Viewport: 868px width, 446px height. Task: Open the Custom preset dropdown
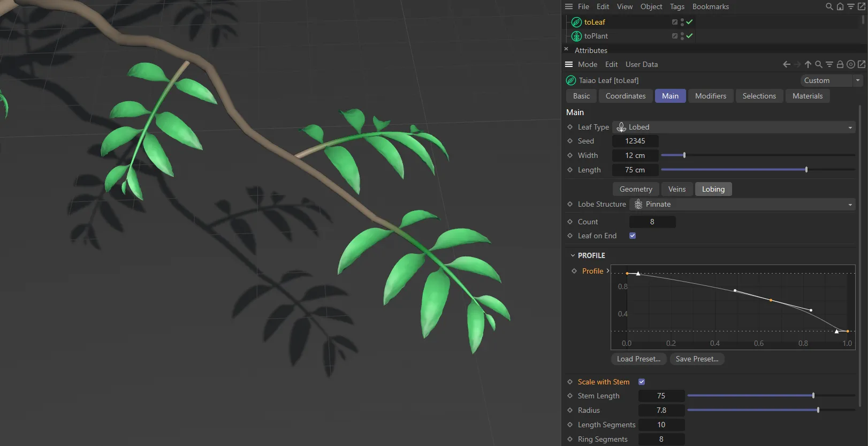pyautogui.click(x=832, y=80)
